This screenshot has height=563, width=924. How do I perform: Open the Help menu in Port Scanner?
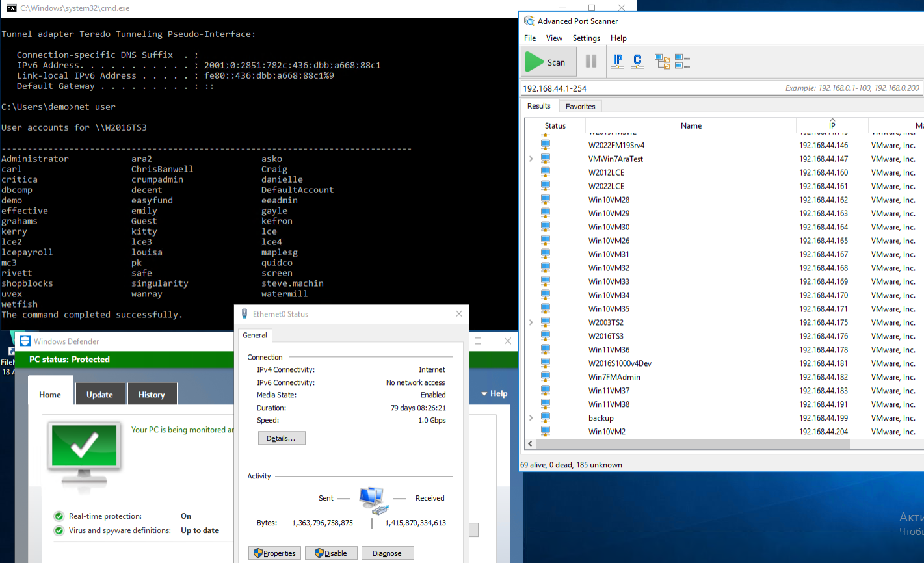[x=618, y=38]
